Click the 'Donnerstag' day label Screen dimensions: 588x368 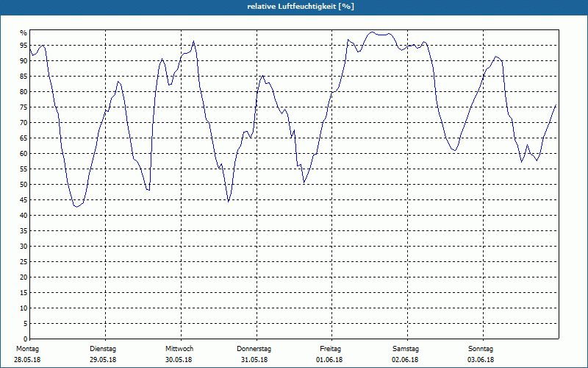[254, 349]
